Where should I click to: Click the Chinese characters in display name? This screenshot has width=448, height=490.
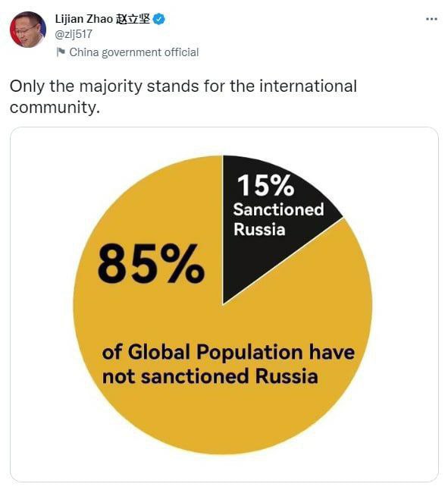[133, 19]
